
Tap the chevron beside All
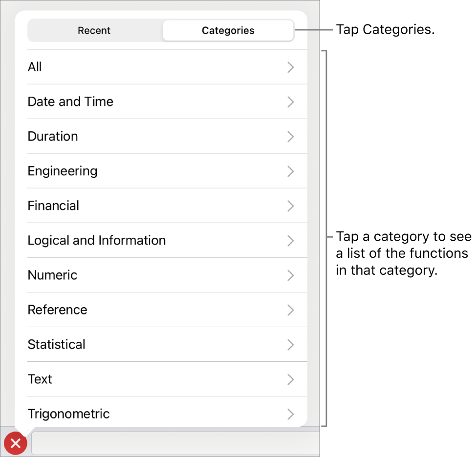coord(291,67)
